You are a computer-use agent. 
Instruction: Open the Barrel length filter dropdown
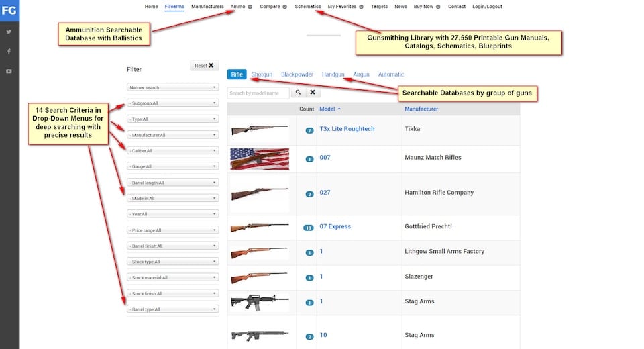[172, 183]
